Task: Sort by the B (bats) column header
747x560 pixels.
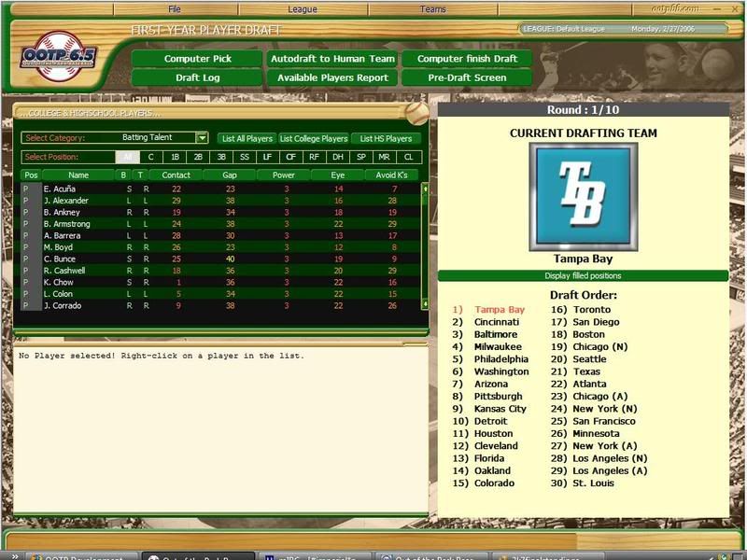Action: point(123,175)
